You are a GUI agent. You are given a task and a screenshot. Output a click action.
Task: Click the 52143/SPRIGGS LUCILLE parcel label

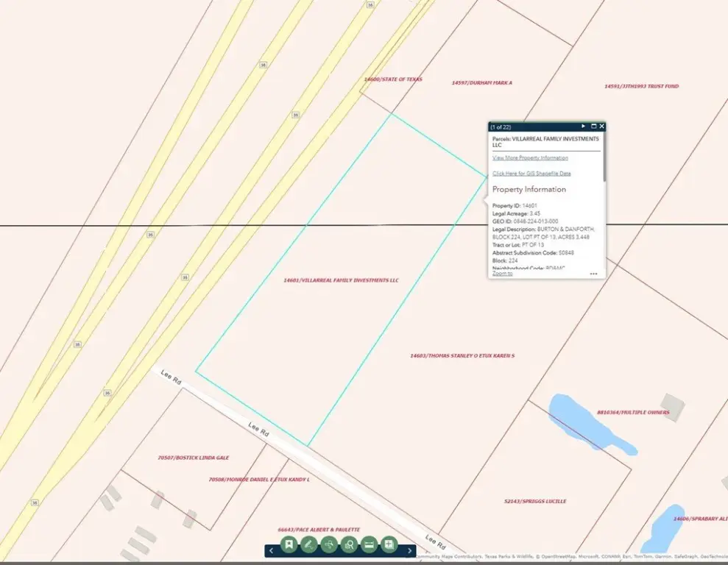coord(535,502)
